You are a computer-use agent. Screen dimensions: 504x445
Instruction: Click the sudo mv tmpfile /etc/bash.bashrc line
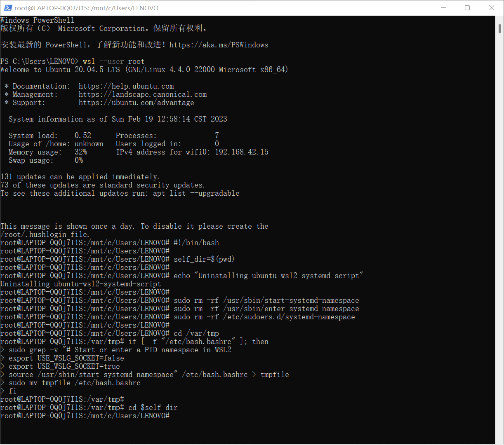tap(74, 382)
